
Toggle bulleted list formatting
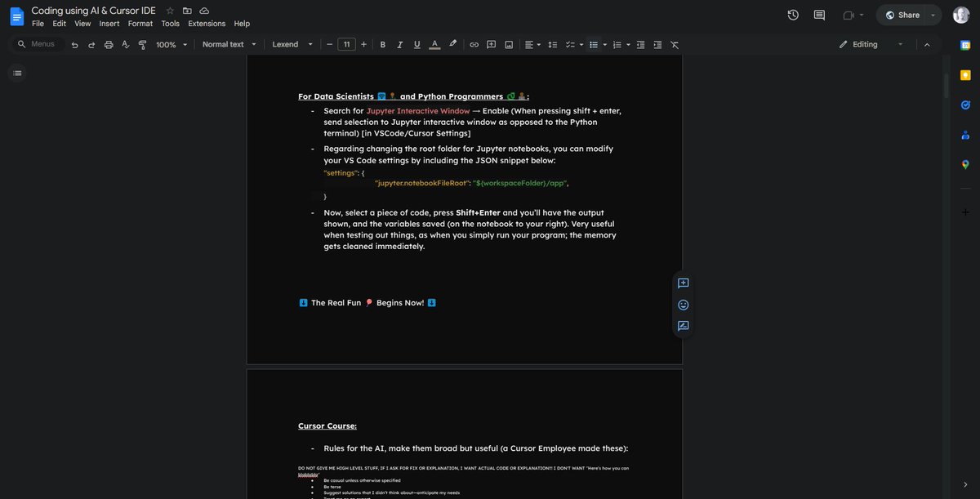(594, 44)
